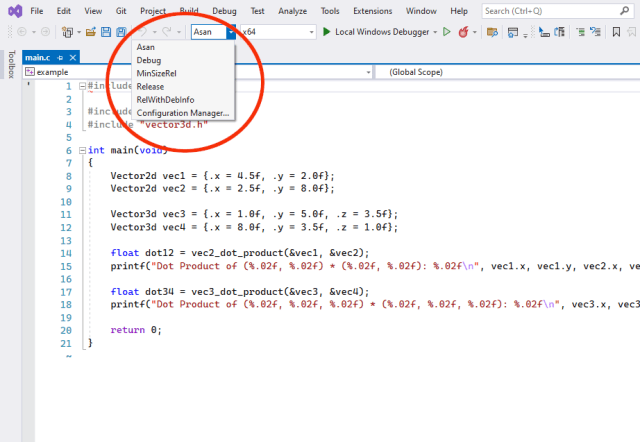Screen dimensions: 640x442
Task: Click the search magnifier icon
Action: pos(624,11)
